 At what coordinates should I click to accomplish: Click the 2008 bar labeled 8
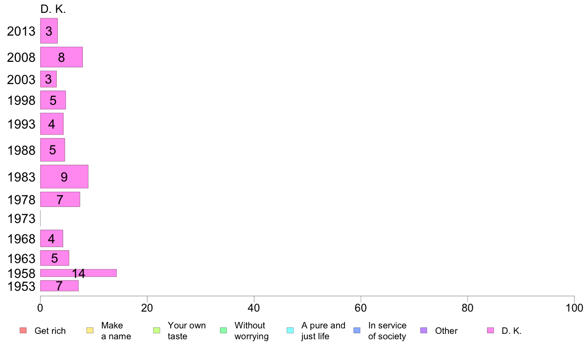click(x=61, y=57)
